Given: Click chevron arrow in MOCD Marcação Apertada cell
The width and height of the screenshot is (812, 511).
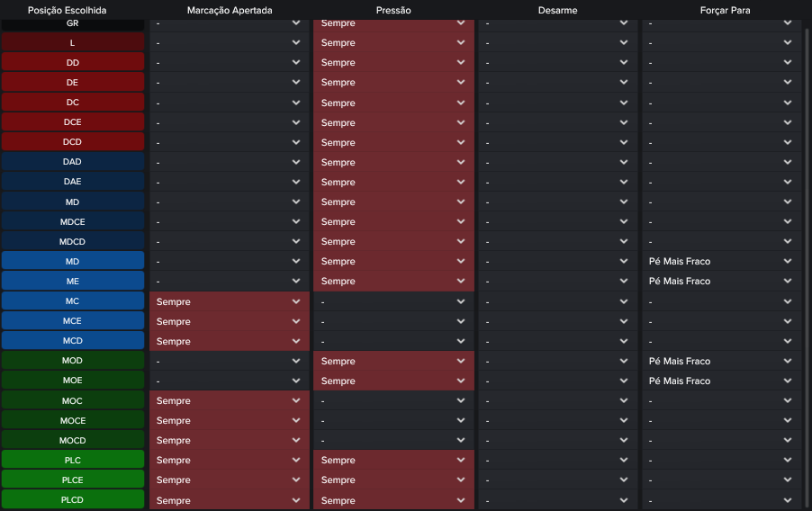Looking at the screenshot, I should click(296, 441).
